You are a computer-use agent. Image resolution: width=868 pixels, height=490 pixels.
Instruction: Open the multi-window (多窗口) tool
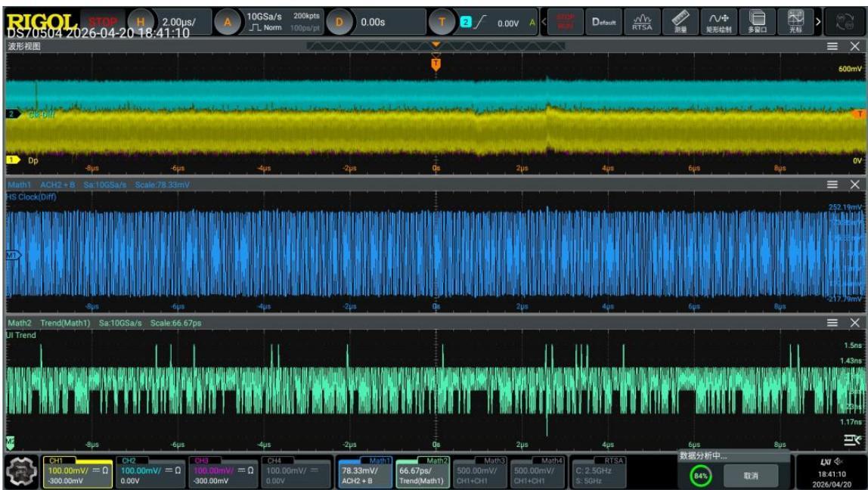coord(757,22)
